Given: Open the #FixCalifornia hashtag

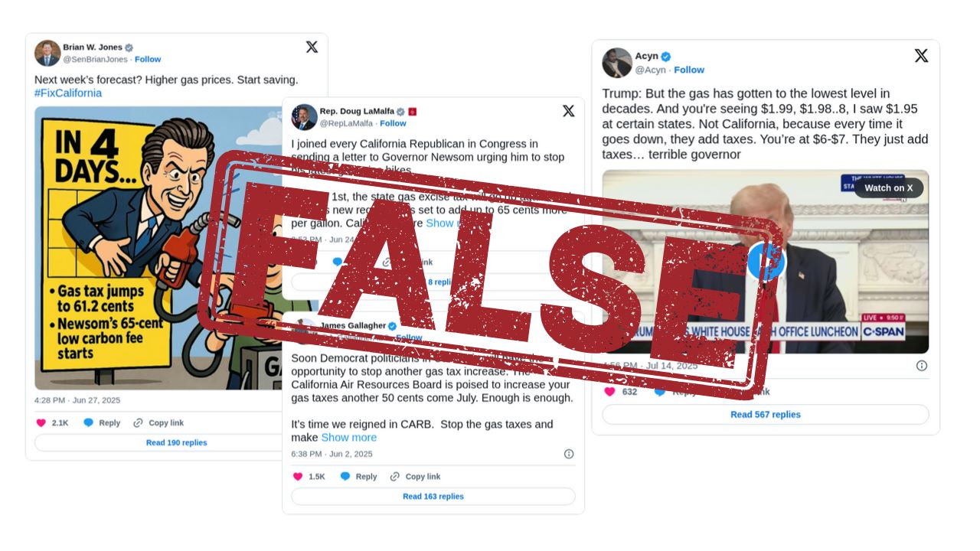Looking at the screenshot, I should click(68, 93).
